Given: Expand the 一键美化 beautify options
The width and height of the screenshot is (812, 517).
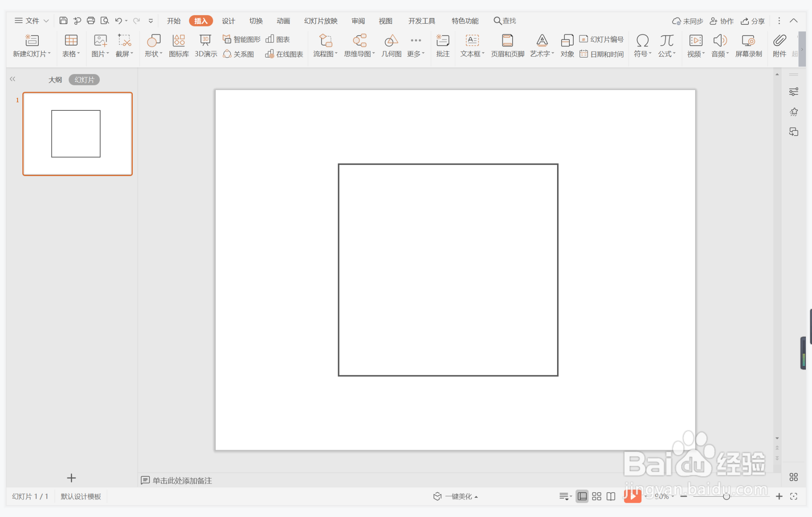Looking at the screenshot, I should [476, 497].
